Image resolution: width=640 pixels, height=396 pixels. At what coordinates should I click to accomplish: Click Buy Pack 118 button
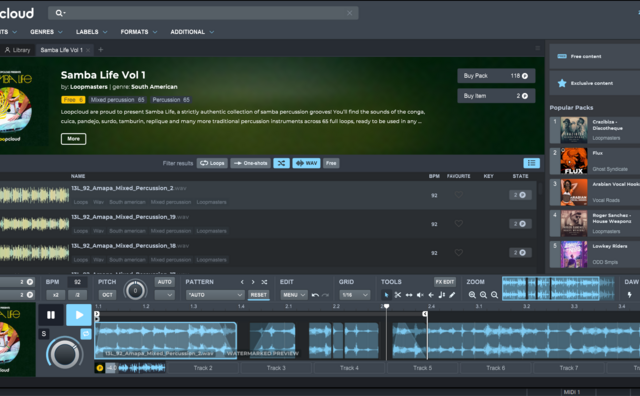[496, 76]
